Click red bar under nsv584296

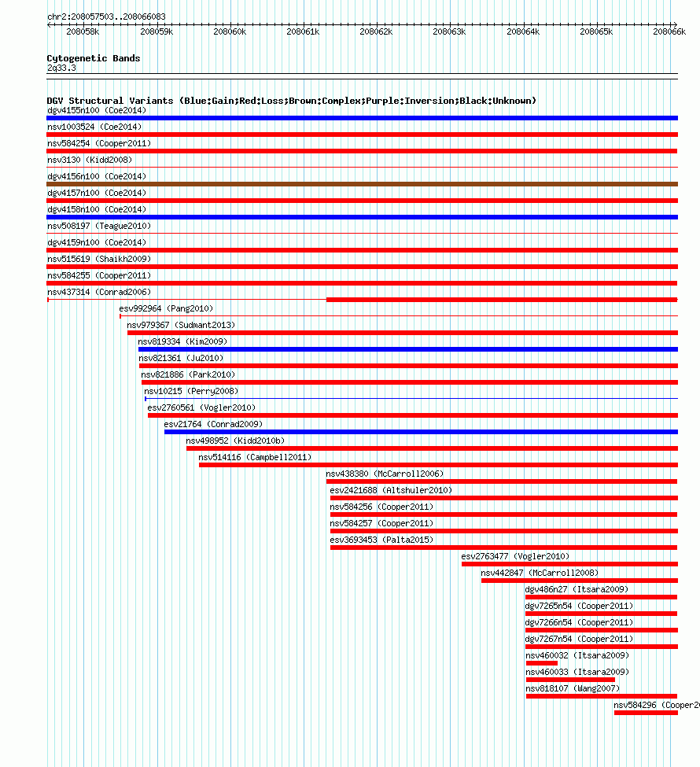[x=647, y=713]
